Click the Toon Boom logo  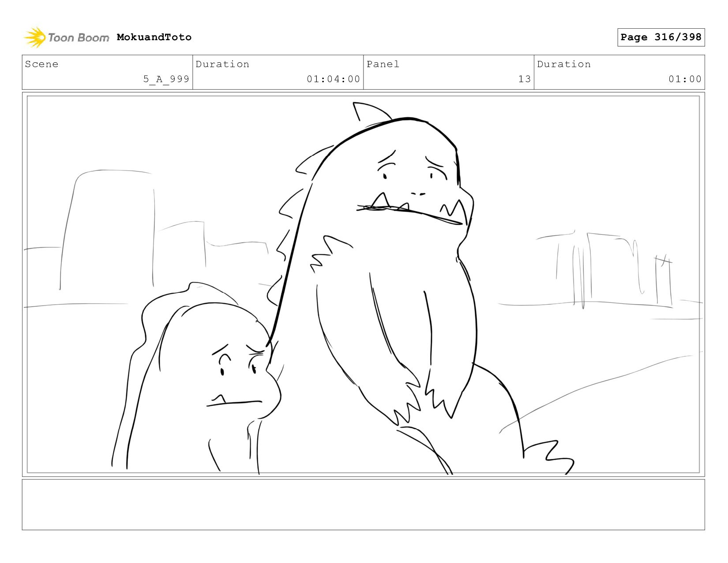[66, 38]
